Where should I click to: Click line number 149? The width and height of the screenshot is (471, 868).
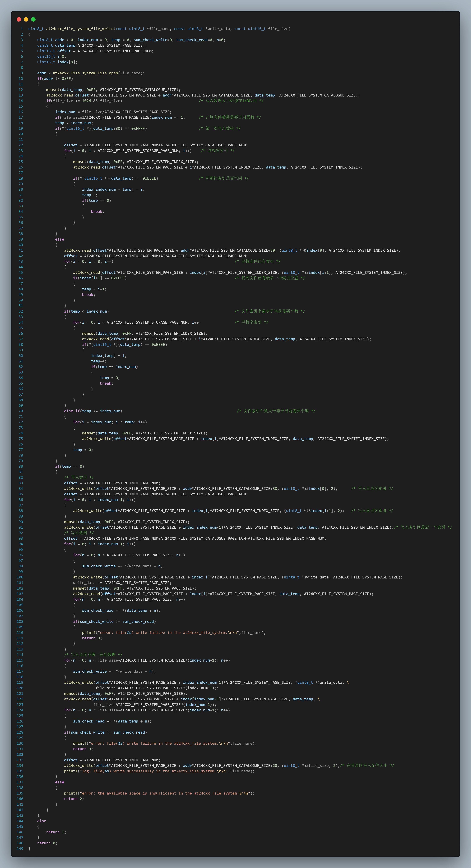pyautogui.click(x=20, y=849)
